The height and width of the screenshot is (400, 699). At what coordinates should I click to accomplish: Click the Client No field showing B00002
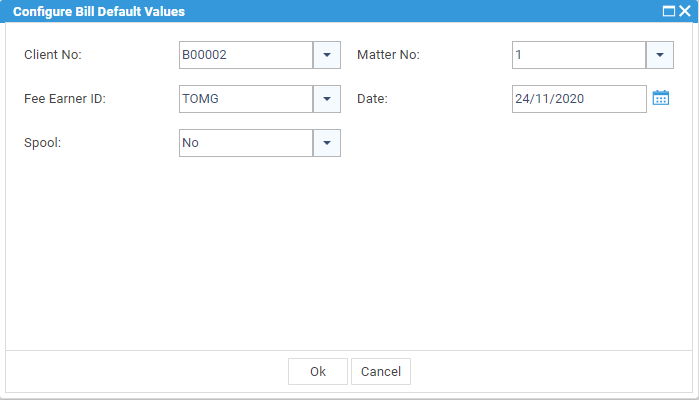[246, 55]
